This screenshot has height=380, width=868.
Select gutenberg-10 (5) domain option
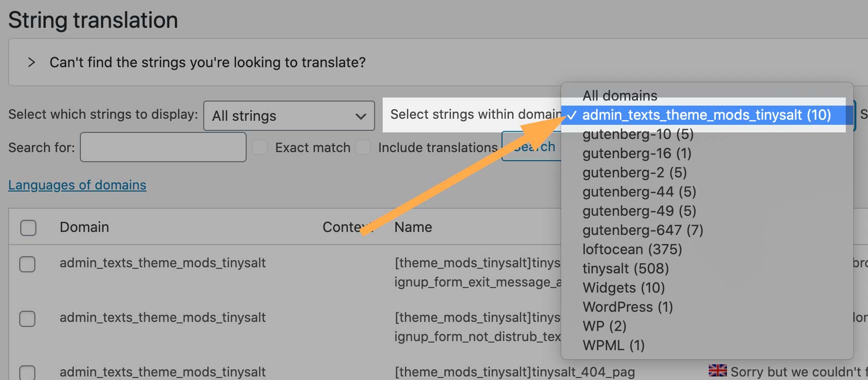click(x=638, y=134)
